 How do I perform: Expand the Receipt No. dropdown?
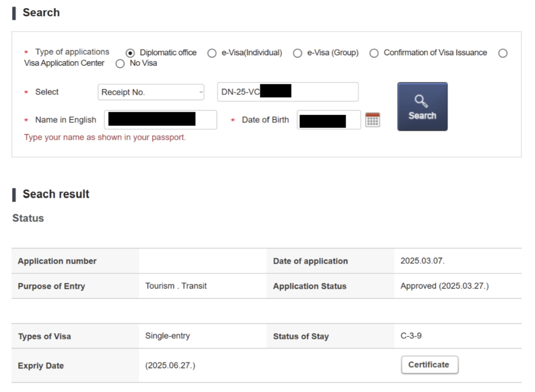click(x=151, y=92)
